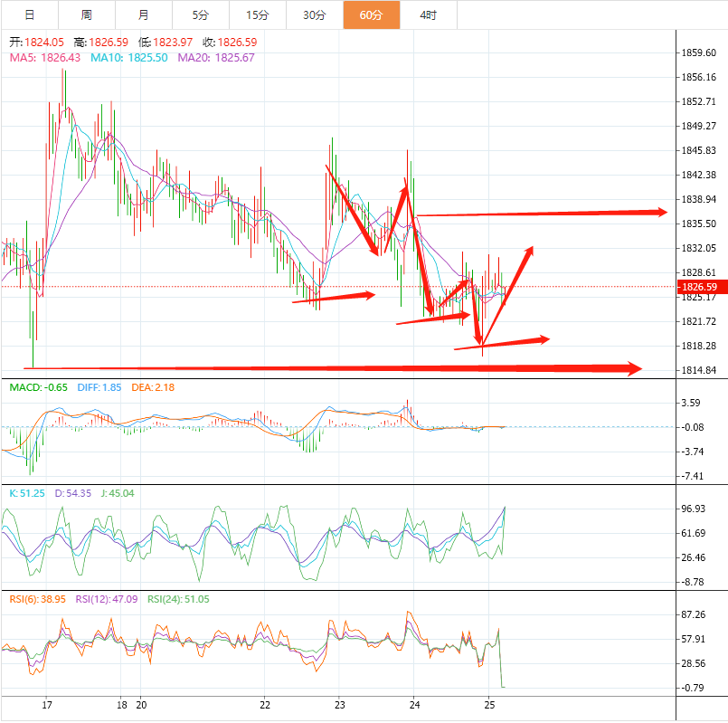The width and height of the screenshot is (728, 723).
Task: Click the DIFF: 1.85 value label
Action: 99,387
